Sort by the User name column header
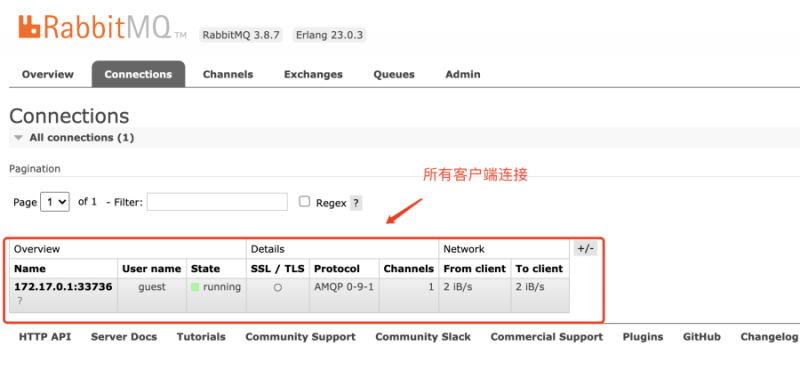 [x=152, y=269]
